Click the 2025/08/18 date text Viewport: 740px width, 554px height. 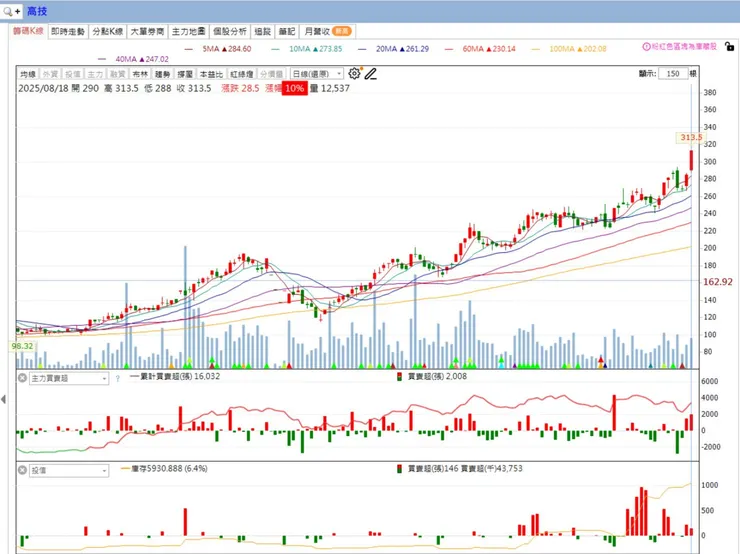pyautogui.click(x=43, y=88)
